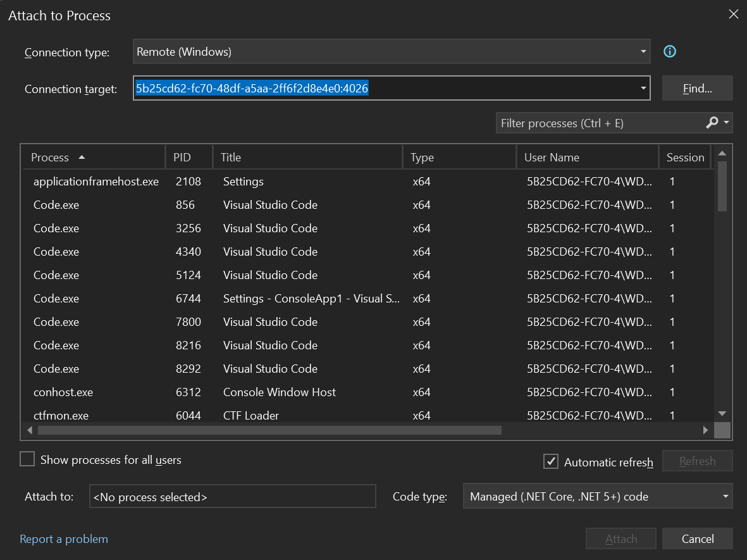This screenshot has width=747, height=560.
Task: Click the connection type info icon
Action: 669,51
